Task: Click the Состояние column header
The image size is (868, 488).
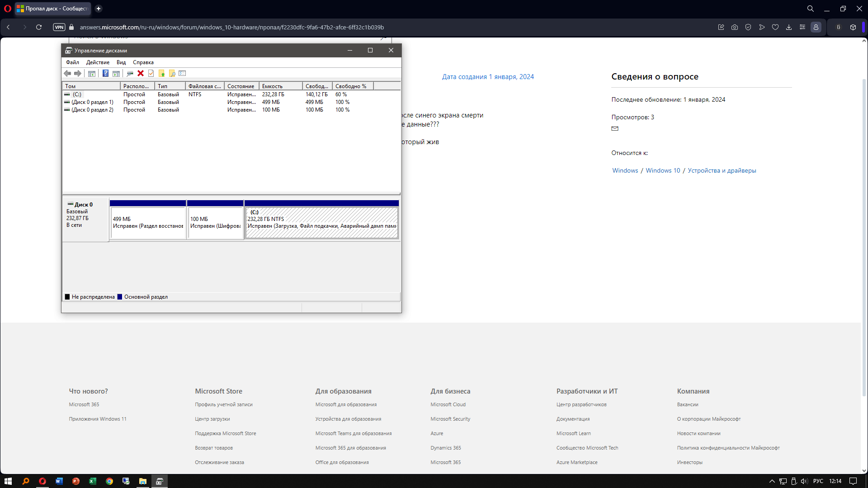Action: click(x=242, y=86)
